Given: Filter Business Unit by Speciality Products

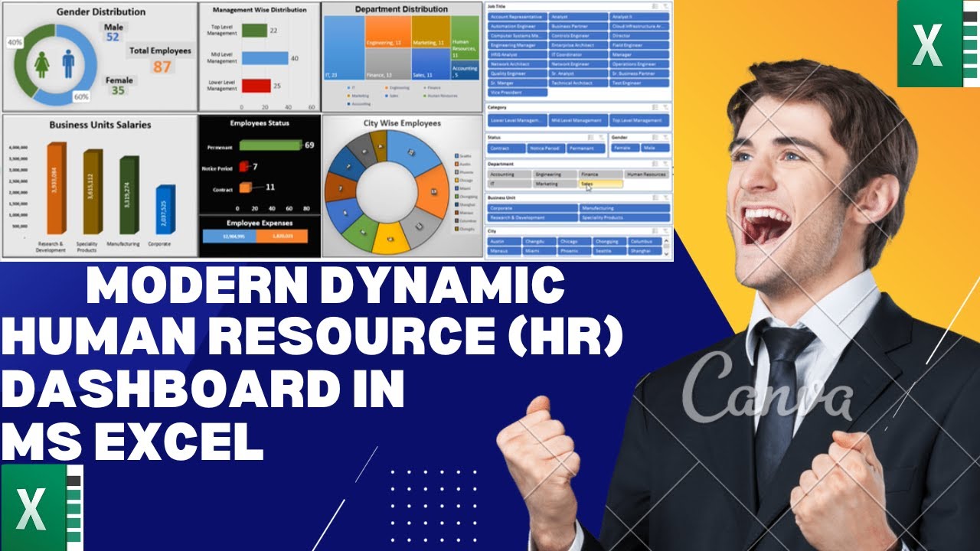Looking at the screenshot, I should tap(625, 218).
